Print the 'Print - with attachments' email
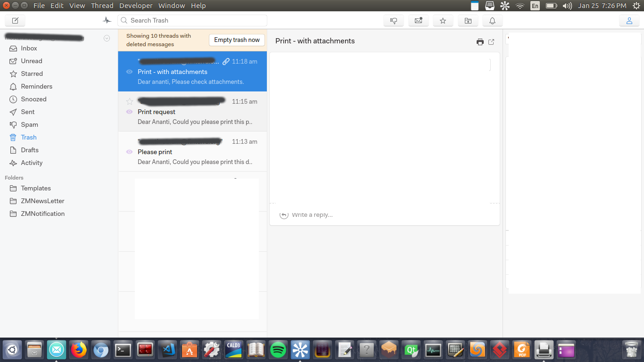 coord(480,41)
